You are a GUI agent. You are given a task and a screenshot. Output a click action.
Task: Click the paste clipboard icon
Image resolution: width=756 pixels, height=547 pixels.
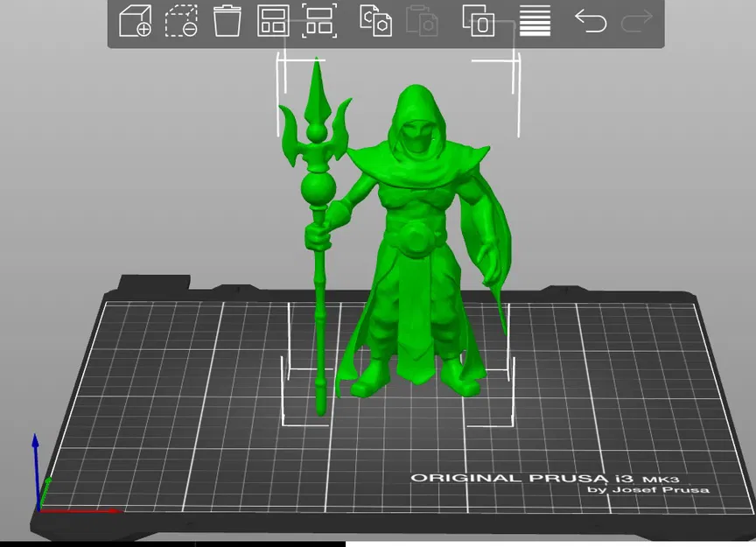tap(423, 22)
